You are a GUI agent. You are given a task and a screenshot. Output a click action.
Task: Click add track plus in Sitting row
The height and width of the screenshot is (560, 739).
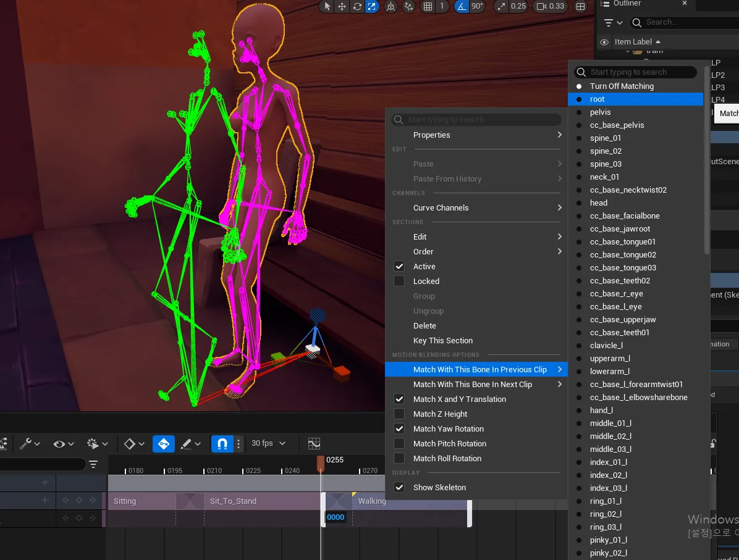44,500
